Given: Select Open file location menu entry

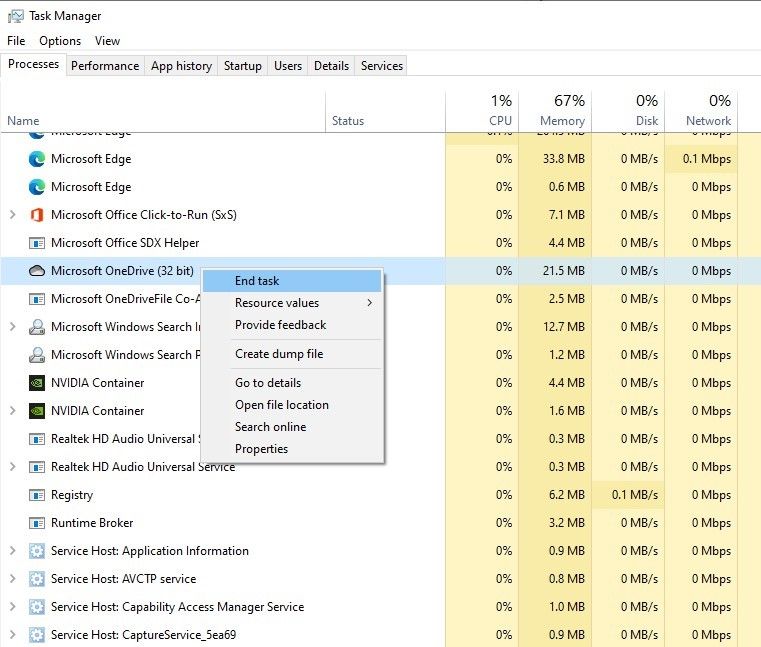Looking at the screenshot, I should (x=281, y=405).
